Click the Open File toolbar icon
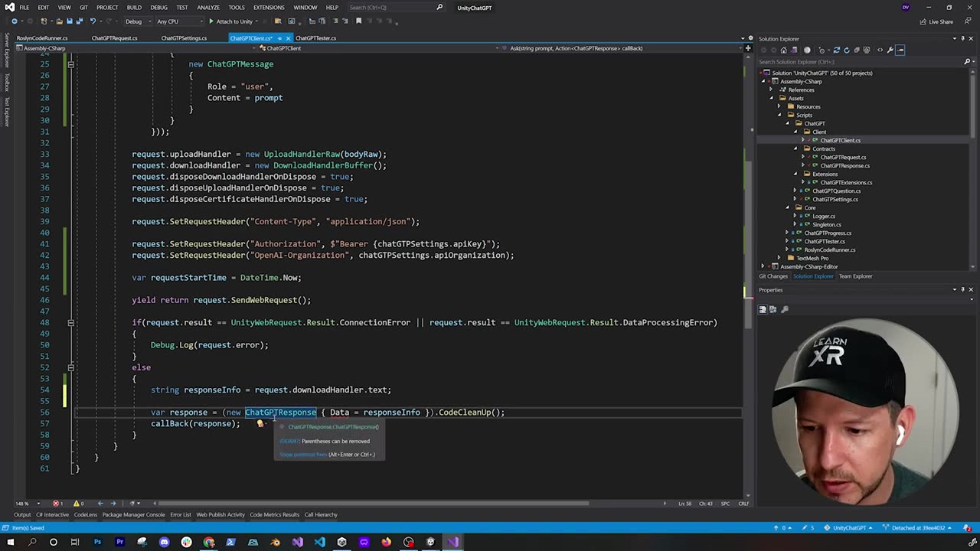980x551 pixels. [60, 21]
